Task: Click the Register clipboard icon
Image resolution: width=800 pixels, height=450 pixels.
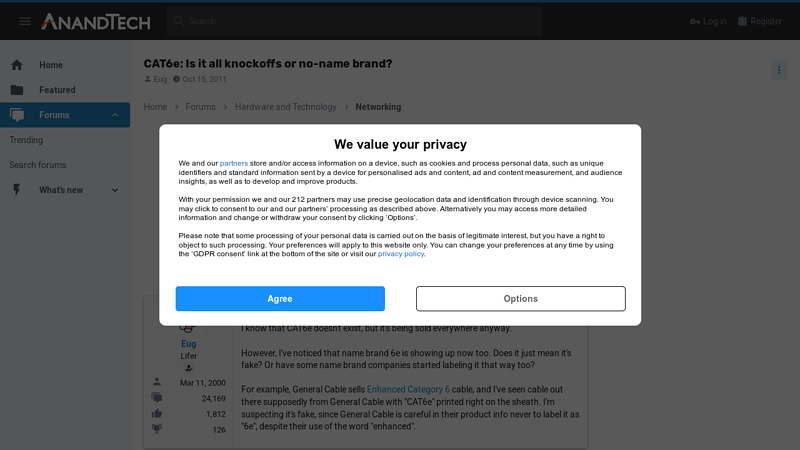Action: [743, 21]
